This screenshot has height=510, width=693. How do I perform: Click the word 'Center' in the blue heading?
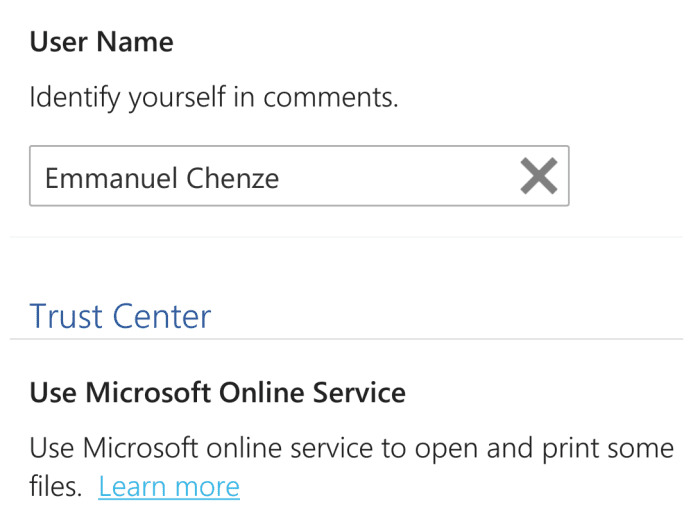162,316
